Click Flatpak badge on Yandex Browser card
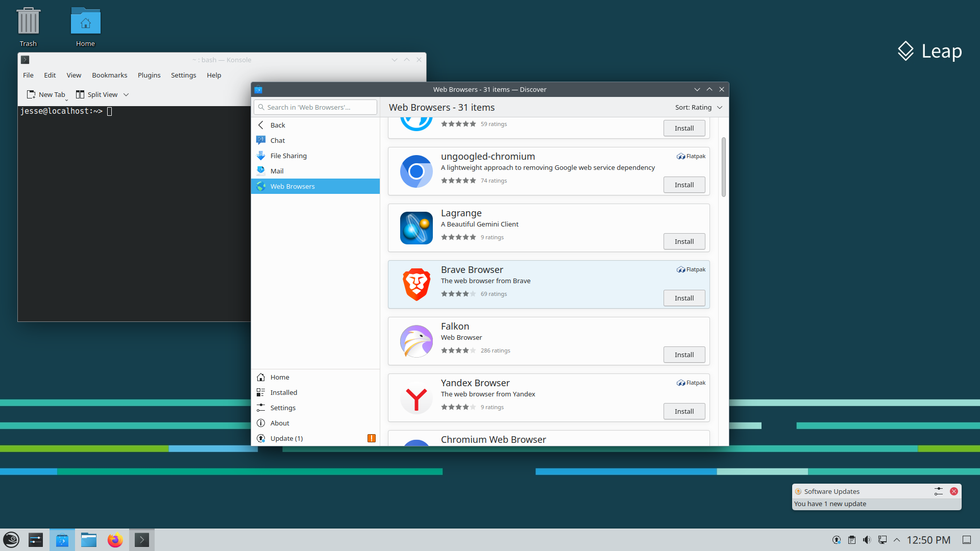980x551 pixels. [691, 383]
